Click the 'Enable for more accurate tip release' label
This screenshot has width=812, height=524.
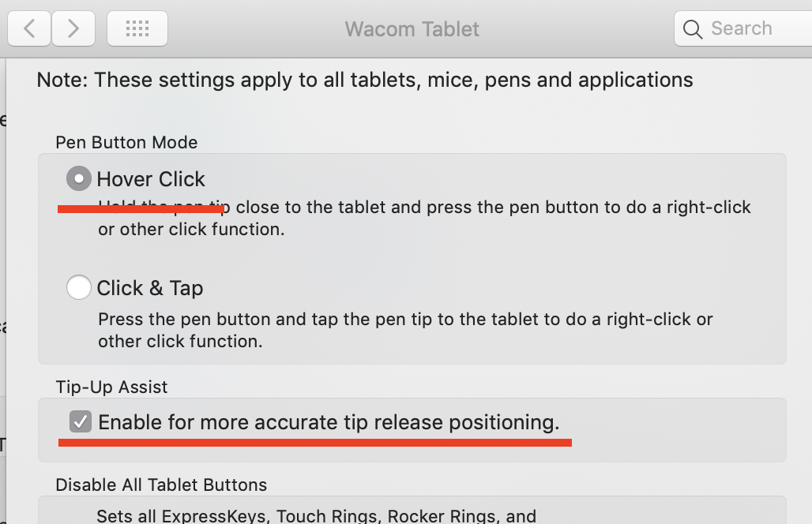(329, 422)
